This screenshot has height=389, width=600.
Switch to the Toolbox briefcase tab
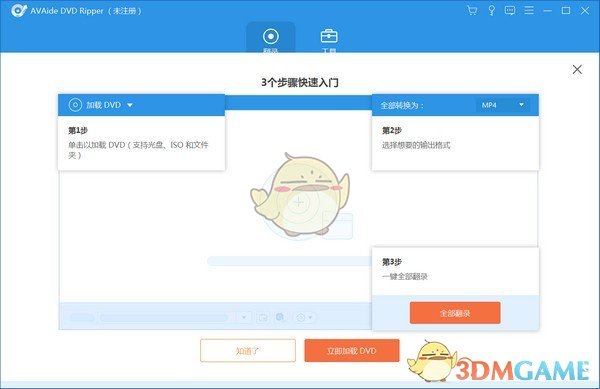coord(329,39)
